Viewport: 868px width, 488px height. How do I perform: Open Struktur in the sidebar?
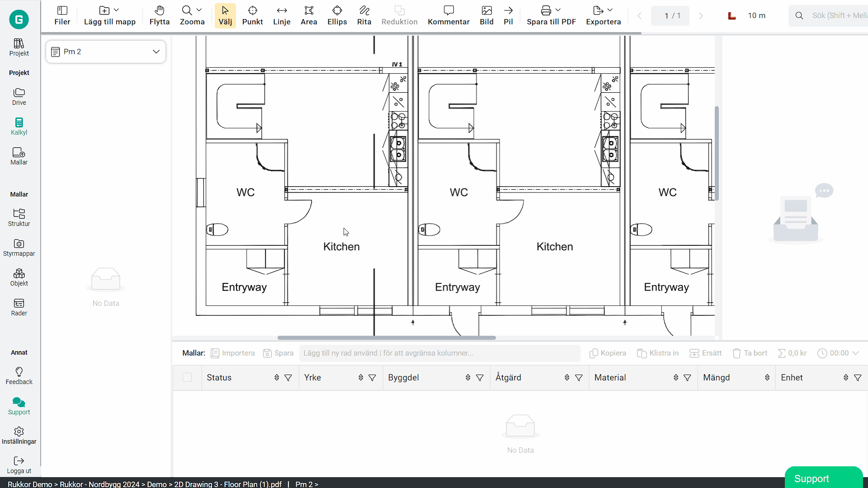tap(19, 218)
